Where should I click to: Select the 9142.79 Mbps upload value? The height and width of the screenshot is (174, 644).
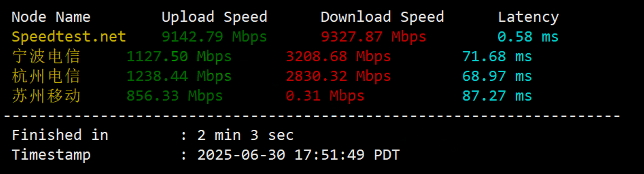click(x=214, y=37)
